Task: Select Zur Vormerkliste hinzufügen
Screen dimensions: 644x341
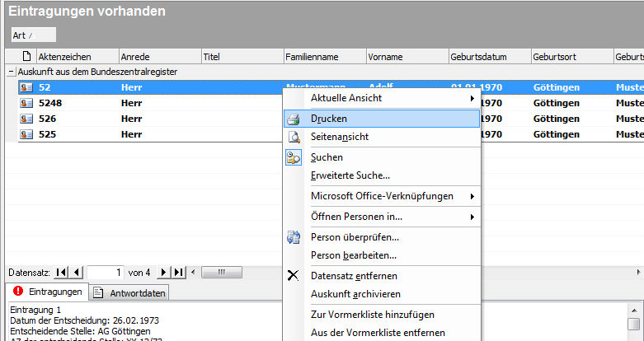Action: pos(372,315)
